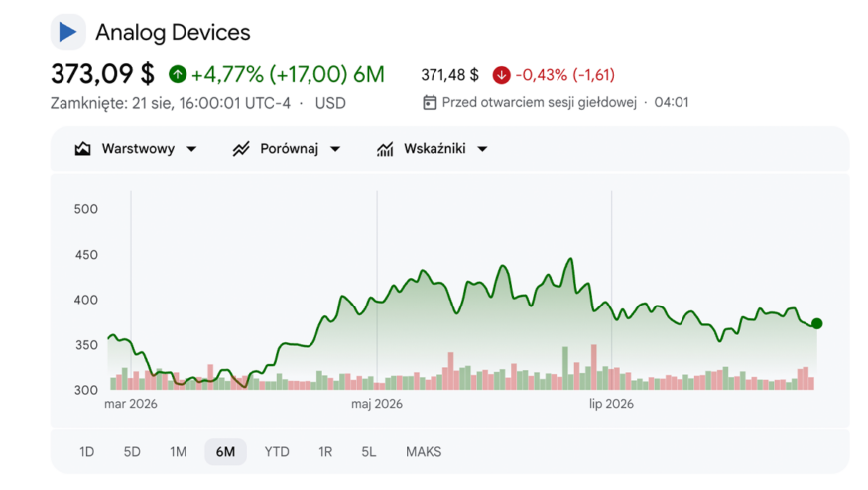Click the mar 2026 axis label
Screen dimensions: 868x490
(131, 404)
